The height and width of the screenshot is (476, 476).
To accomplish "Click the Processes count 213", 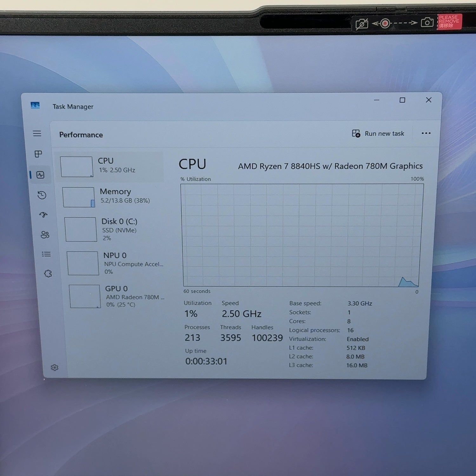I will (192, 338).
